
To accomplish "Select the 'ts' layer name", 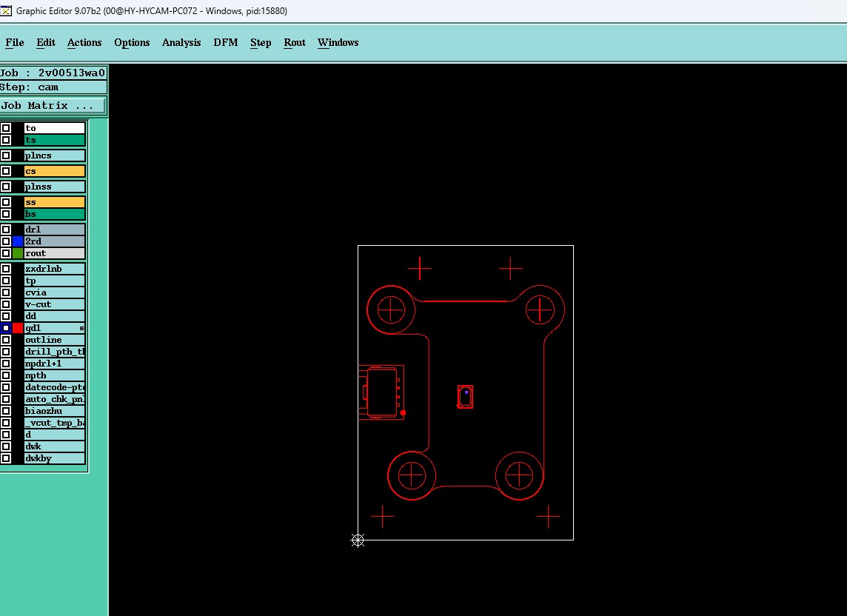I will point(55,140).
